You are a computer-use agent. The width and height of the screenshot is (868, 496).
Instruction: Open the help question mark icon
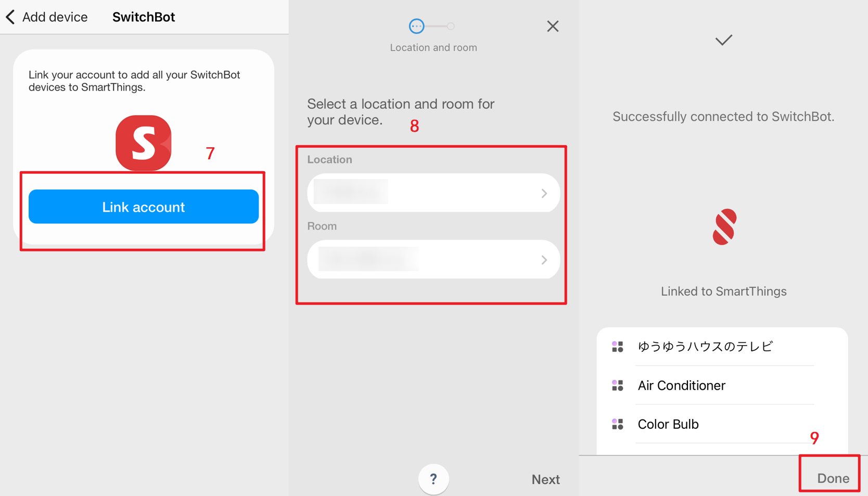click(433, 479)
